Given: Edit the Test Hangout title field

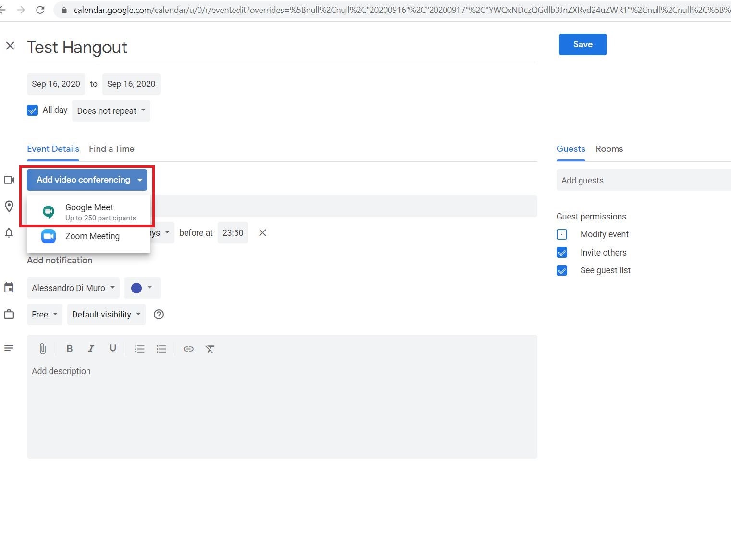Looking at the screenshot, I should 281,47.
